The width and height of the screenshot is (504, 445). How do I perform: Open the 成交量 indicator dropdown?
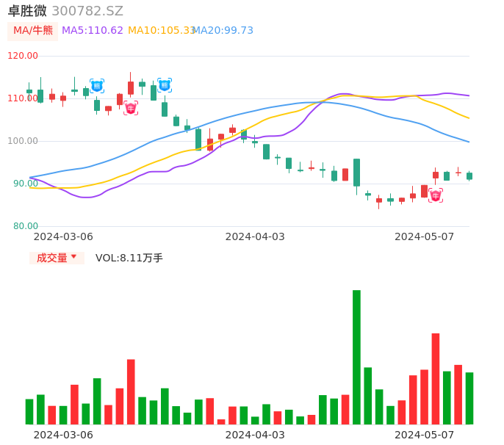57,258
